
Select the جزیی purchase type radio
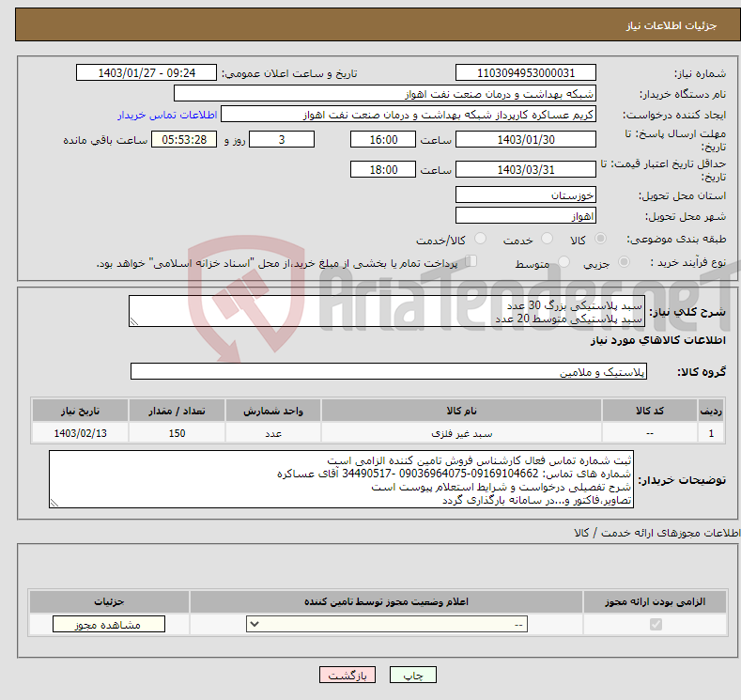(x=624, y=262)
